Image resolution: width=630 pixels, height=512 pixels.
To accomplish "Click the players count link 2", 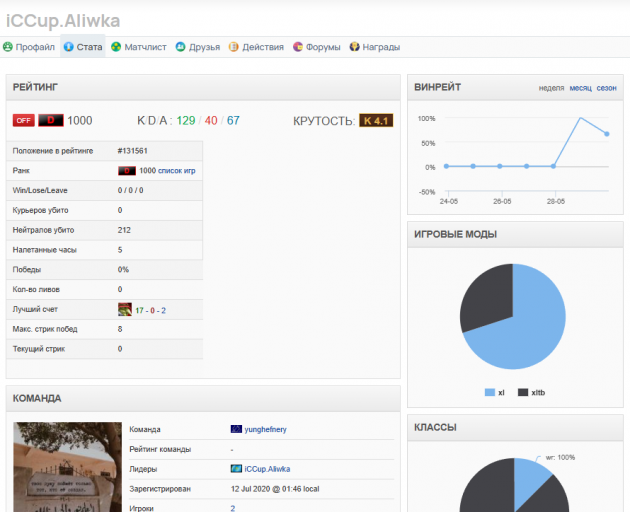I will tap(233, 508).
